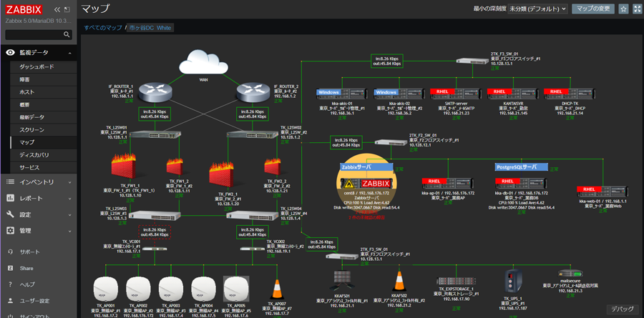
Task: Select the IF_ROUTER_2 router icon
Action: click(x=254, y=92)
